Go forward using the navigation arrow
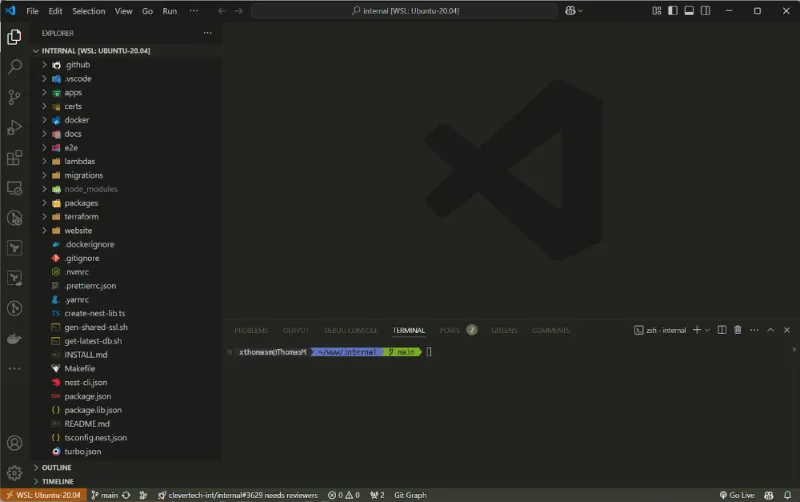 click(x=239, y=11)
